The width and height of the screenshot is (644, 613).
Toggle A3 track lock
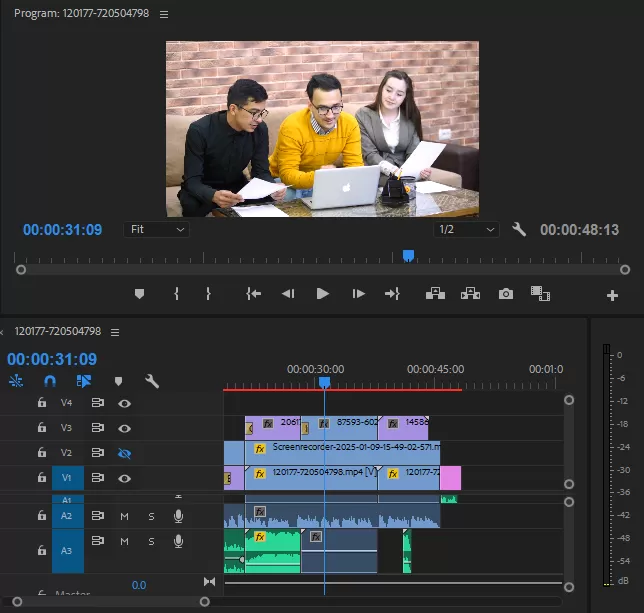(42, 550)
